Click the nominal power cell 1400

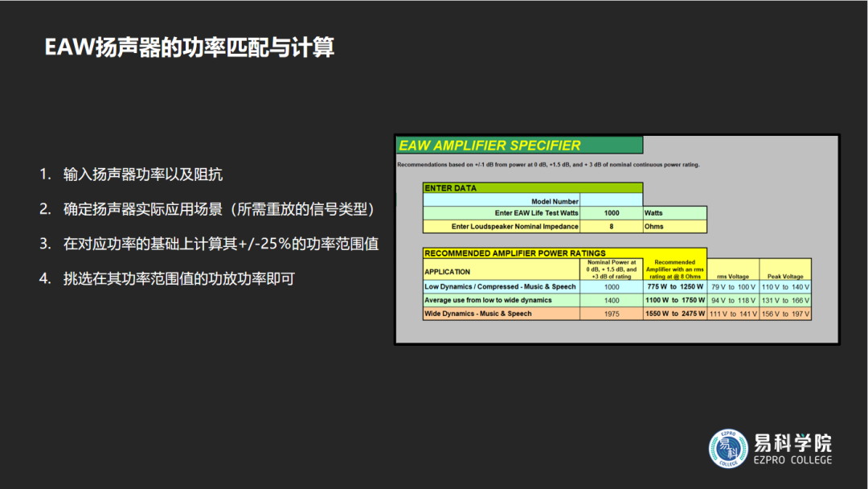point(612,300)
